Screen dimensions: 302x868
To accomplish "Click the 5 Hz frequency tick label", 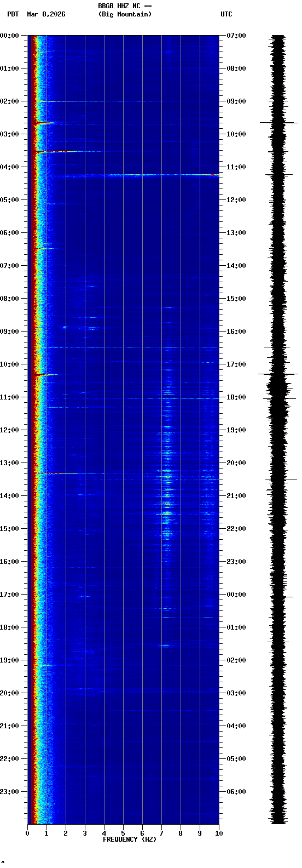I will [x=123, y=833].
